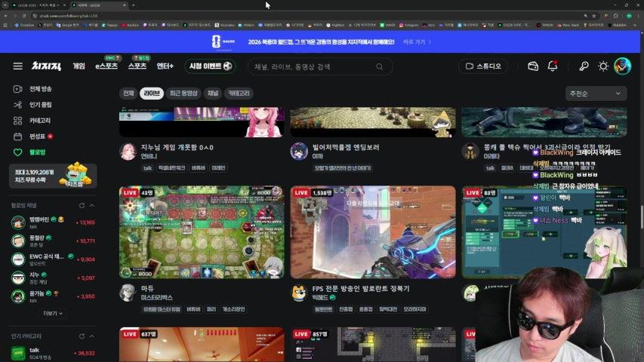644x362 pixels.
Task: Open 스튜디오 button
Action: click(x=483, y=66)
